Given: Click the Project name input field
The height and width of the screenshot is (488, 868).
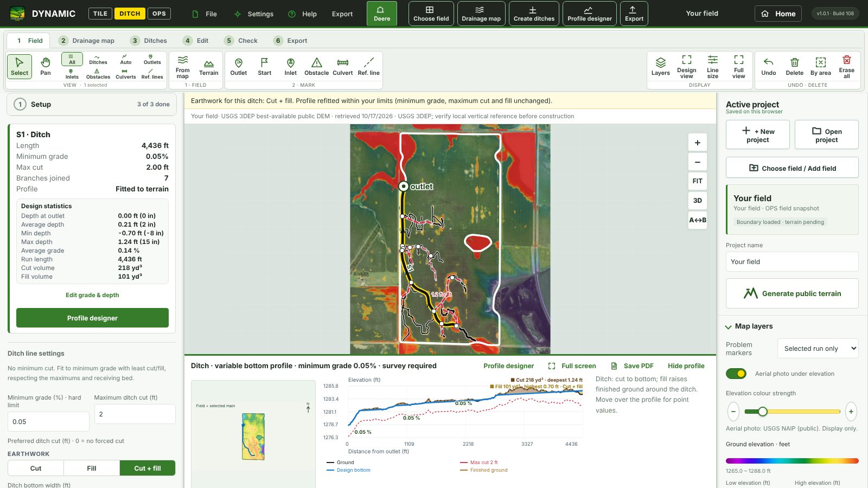Looking at the screenshot, I should [x=792, y=261].
